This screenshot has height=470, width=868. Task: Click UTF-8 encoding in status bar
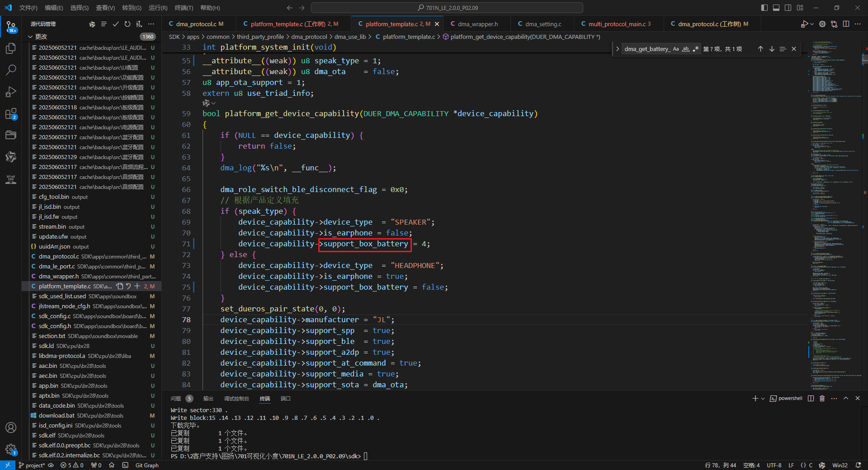[774, 465]
